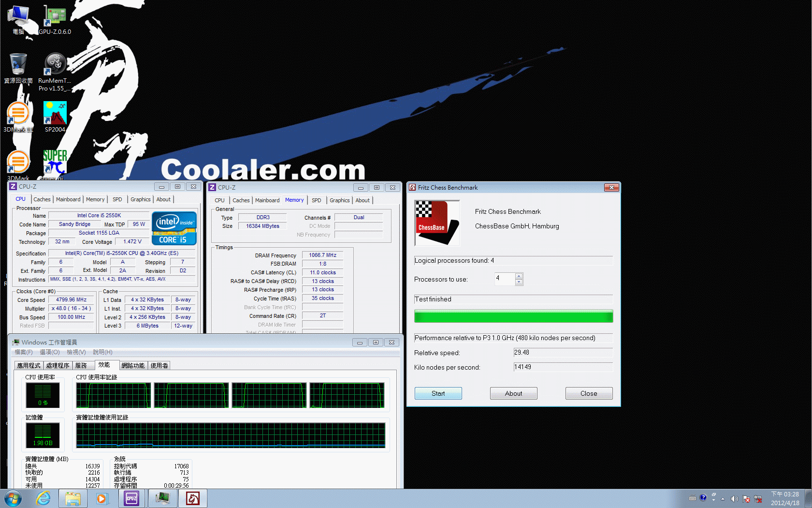The height and width of the screenshot is (508, 812).
Task: Click the Action Center flag tray icon
Action: pos(746,499)
